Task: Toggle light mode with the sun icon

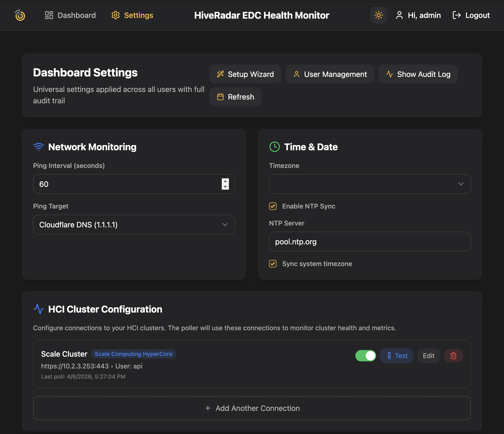Action: pos(378,15)
